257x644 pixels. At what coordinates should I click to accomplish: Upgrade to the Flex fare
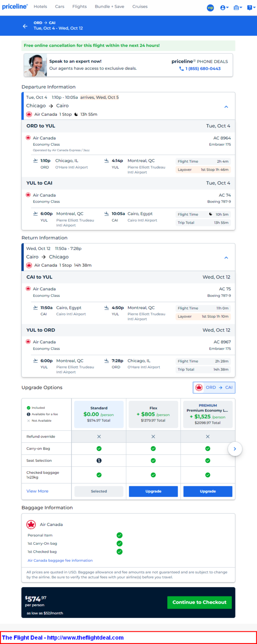(153, 491)
